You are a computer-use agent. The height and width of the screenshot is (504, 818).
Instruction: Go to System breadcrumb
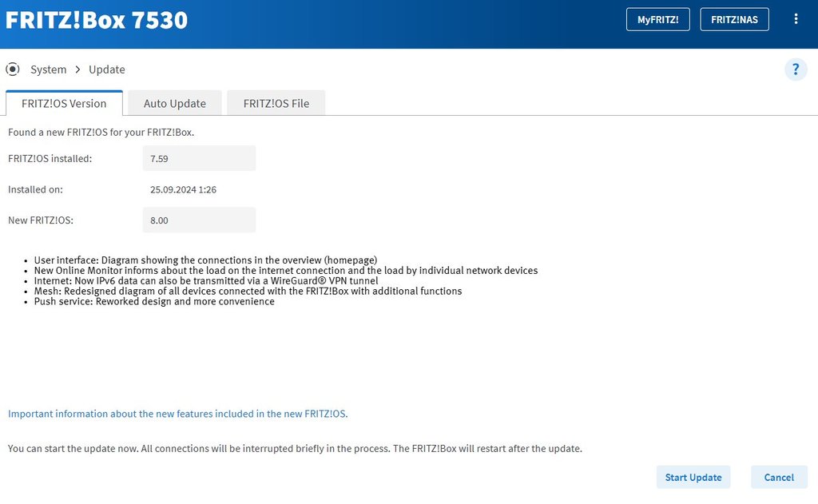tap(49, 69)
